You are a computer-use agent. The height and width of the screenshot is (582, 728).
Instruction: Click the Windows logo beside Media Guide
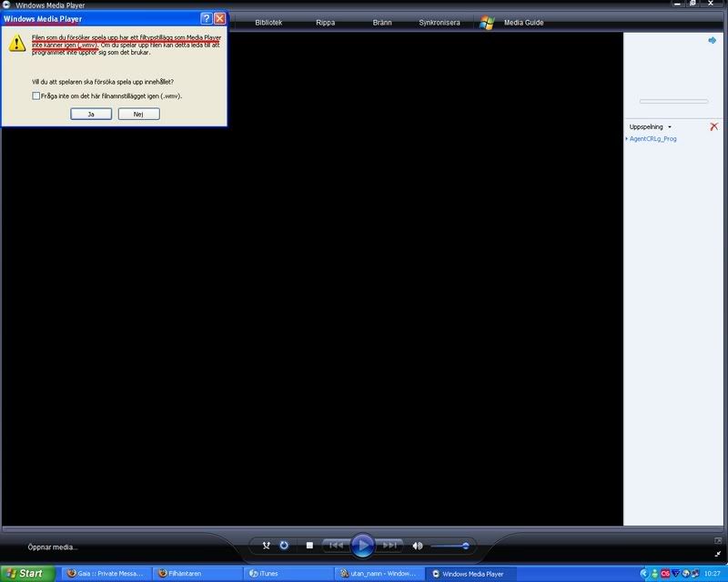click(x=487, y=22)
